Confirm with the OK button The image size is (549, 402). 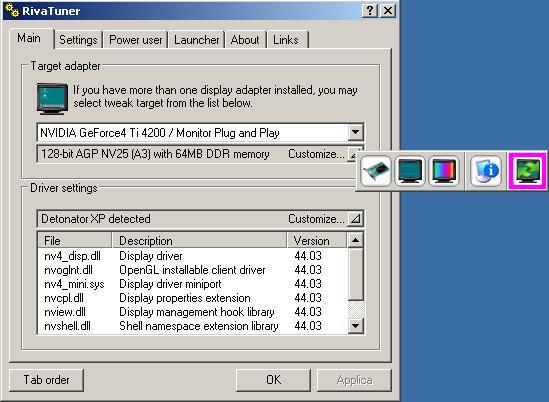pyautogui.click(x=273, y=380)
